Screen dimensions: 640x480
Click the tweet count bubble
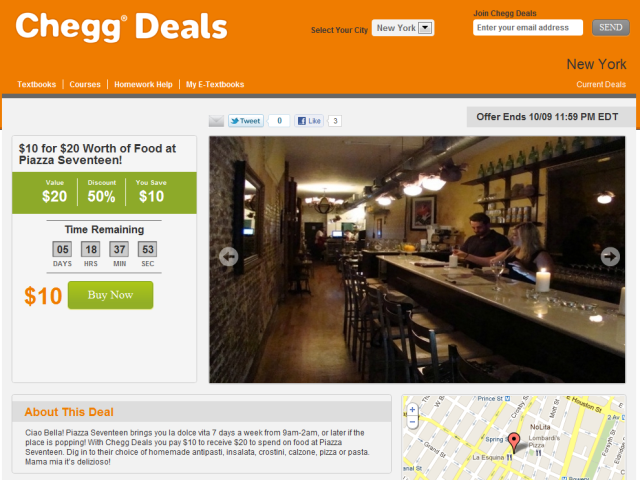pos(280,121)
